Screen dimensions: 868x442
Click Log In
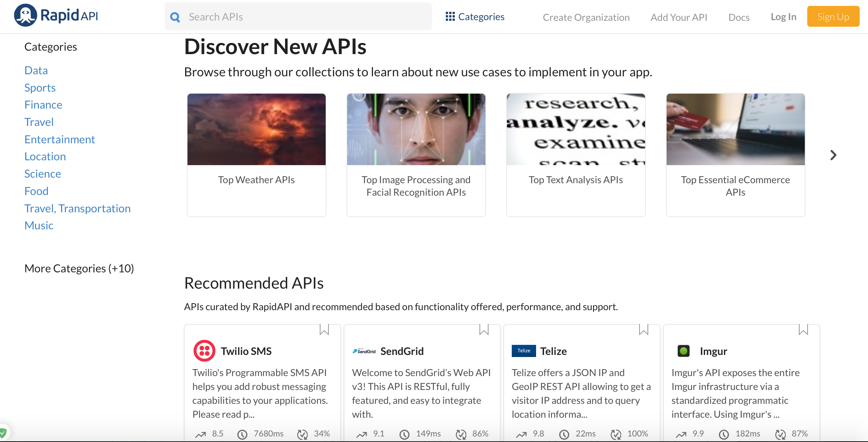[x=783, y=17]
